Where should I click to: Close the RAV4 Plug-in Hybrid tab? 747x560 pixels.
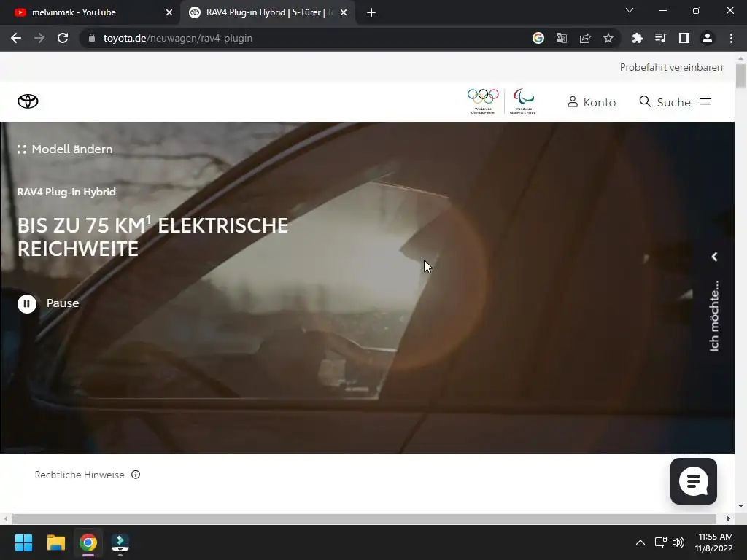(344, 13)
